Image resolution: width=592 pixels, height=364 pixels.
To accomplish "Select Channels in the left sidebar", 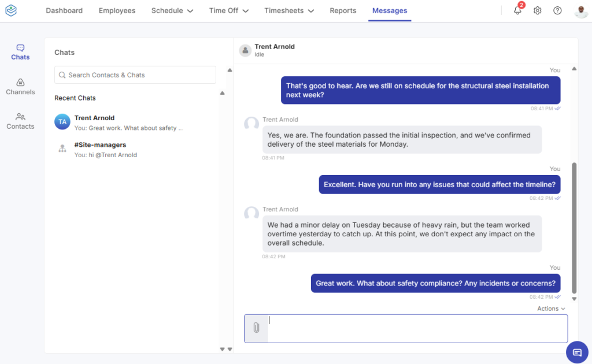I will (20, 87).
